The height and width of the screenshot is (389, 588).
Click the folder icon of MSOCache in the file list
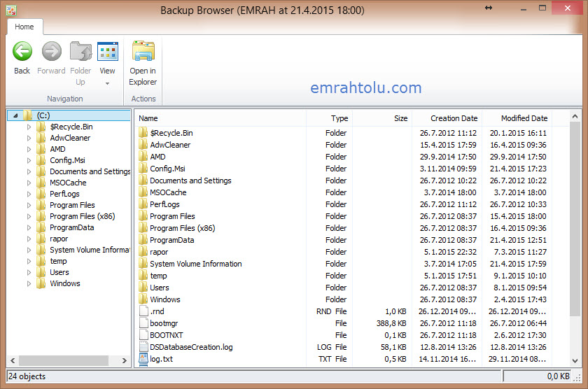(143, 192)
